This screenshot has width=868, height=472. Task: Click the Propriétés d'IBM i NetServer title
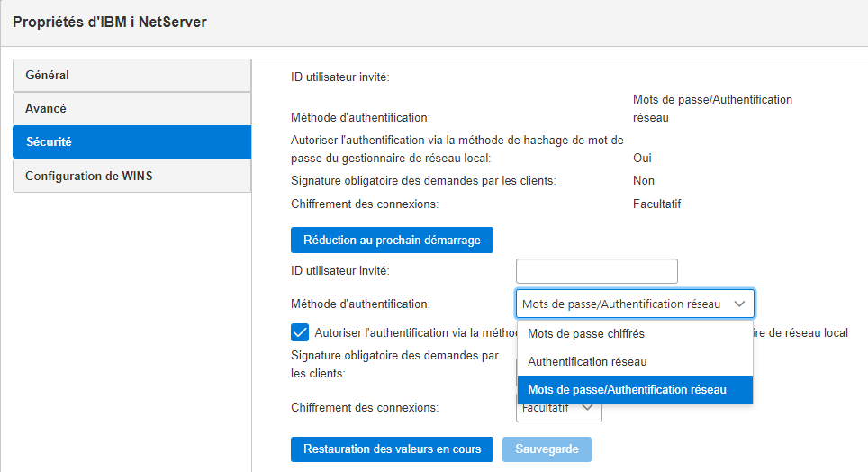[110, 23]
